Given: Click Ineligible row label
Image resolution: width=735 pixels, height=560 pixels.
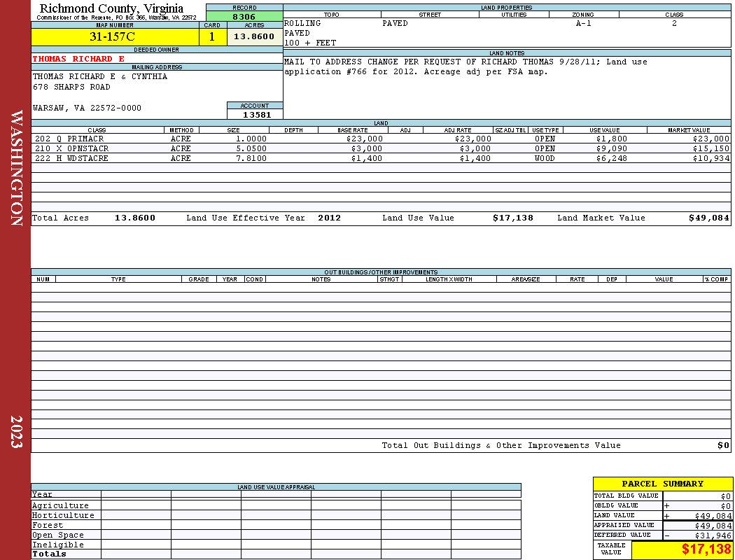Looking at the screenshot, I should click(x=57, y=545).
